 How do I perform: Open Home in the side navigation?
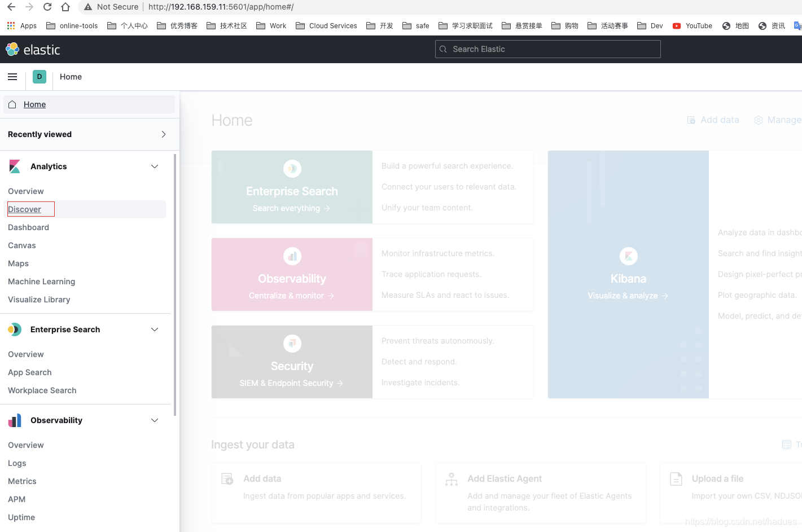point(89,104)
